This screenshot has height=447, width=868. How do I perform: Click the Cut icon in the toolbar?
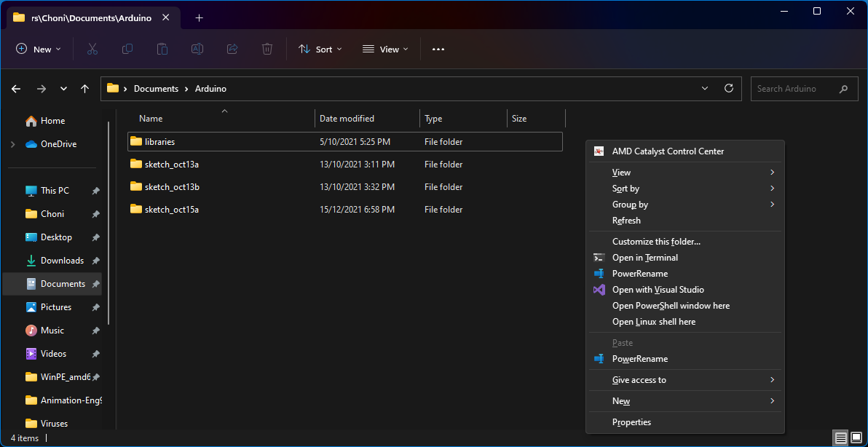[x=92, y=49]
